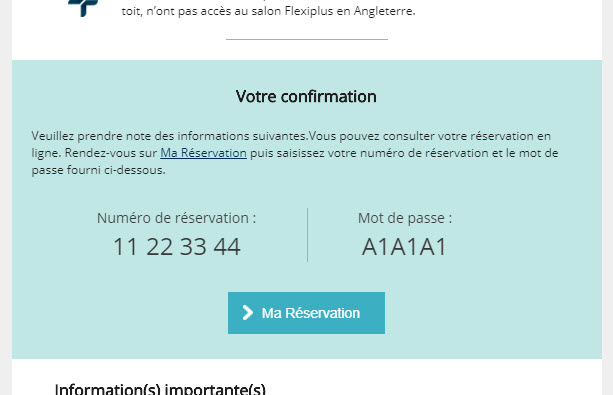Click the Mot de passe label
The height and width of the screenshot is (395, 613).
coord(405,218)
